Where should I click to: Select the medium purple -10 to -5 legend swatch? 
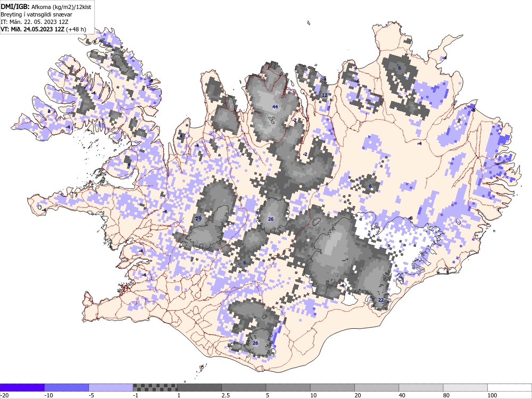(66, 387)
